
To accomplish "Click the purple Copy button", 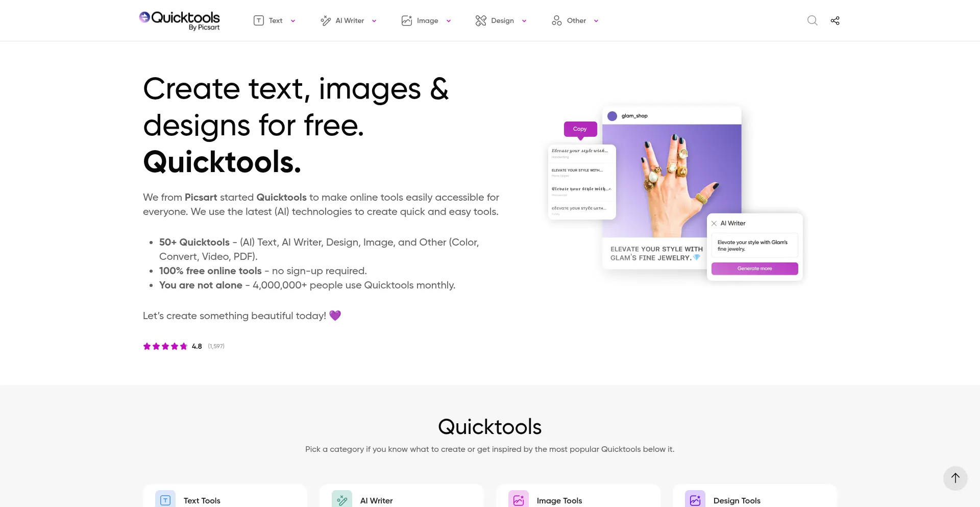I will tap(580, 129).
